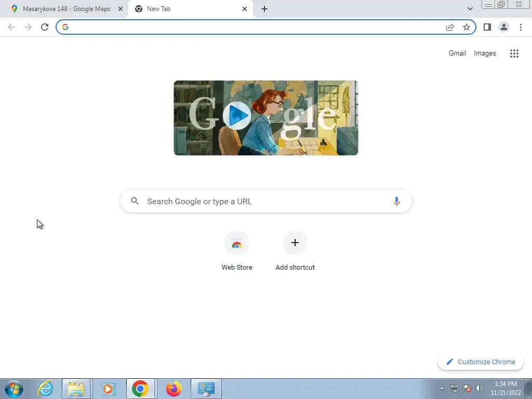Share this page via the share icon
This screenshot has width=532, height=399.
[x=450, y=27]
